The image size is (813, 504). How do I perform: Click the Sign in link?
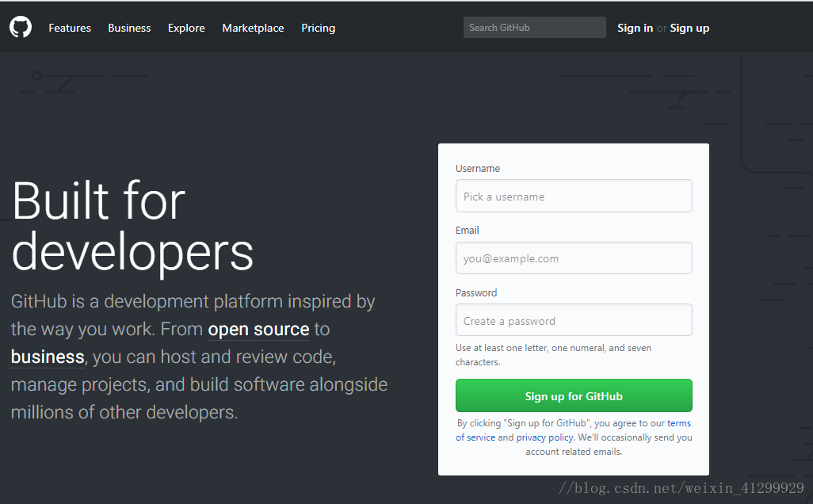(635, 28)
